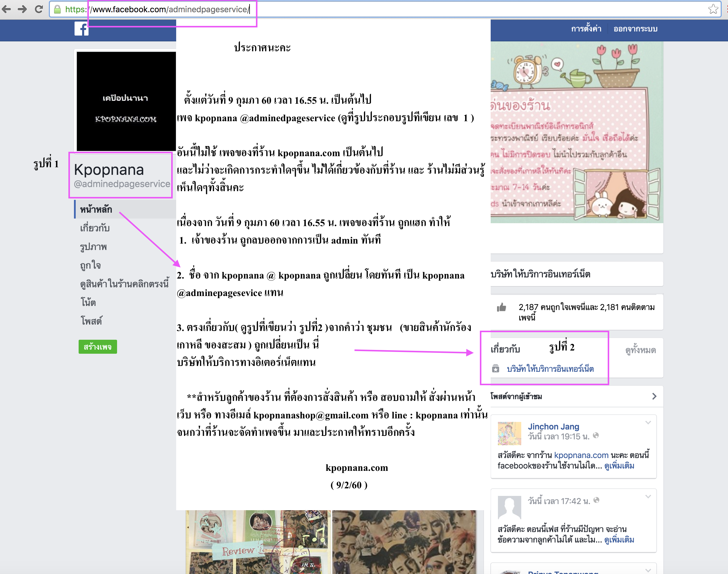Click ดูเพิ่มเติม on Jinchon Jang post
Image resolution: width=728 pixels, height=574 pixels.
click(619, 466)
